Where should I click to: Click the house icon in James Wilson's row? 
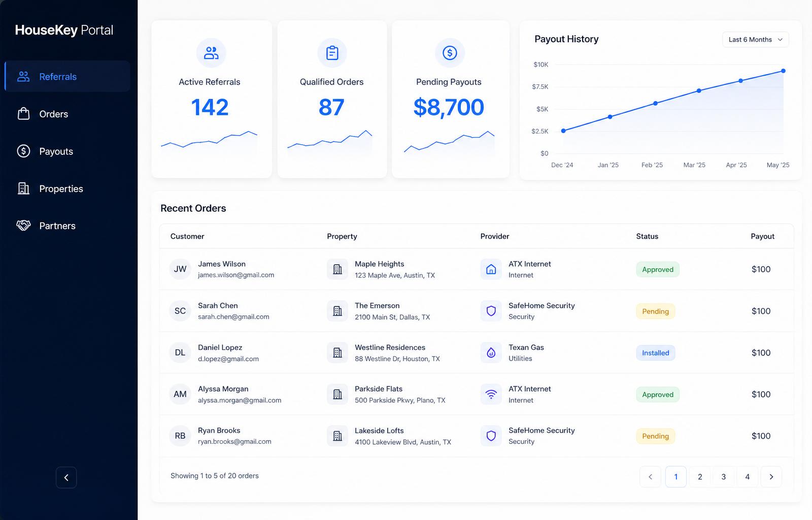coord(491,269)
